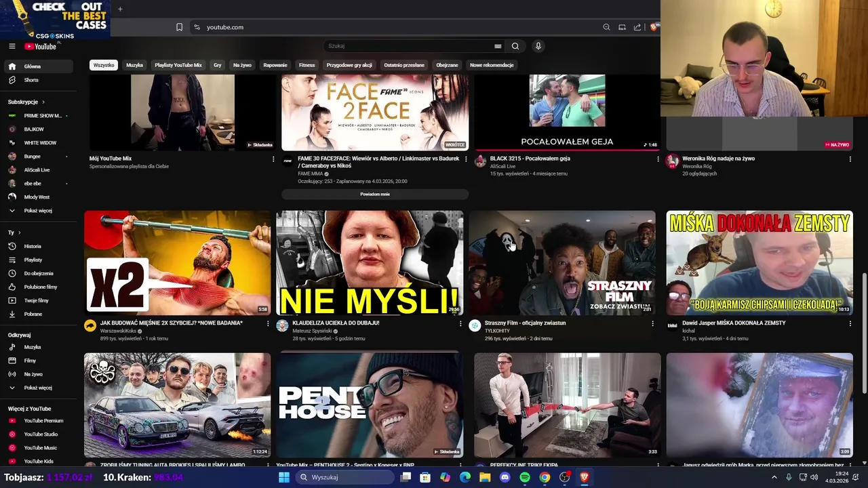Click the YouTube logo
This screenshot has width=868, height=488.
click(41, 46)
